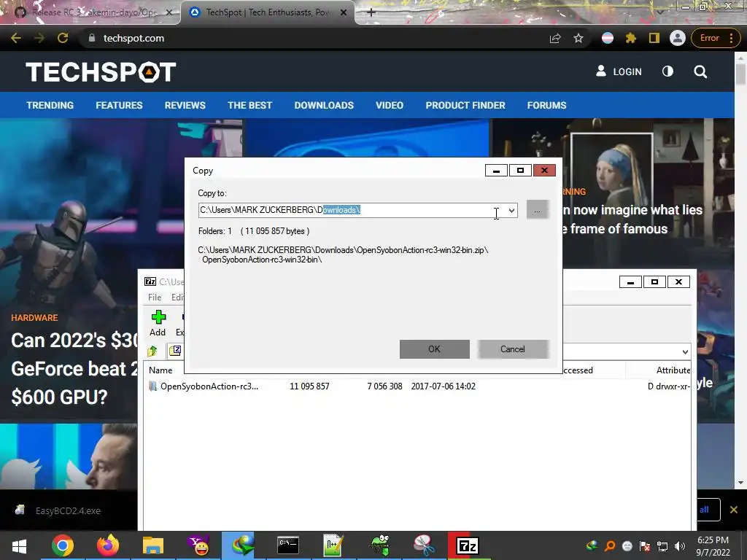Toggle TechSpot dark mode icon
The width and height of the screenshot is (747, 560).
tap(667, 71)
